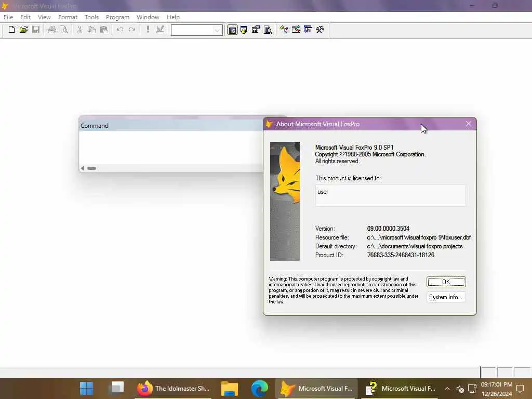The width and height of the screenshot is (532, 399).
Task: Click the fox image in About dialog
Action: [285, 201]
